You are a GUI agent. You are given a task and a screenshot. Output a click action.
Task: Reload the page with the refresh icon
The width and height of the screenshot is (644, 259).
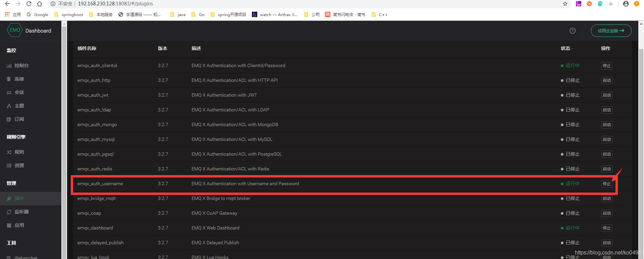[29, 4]
